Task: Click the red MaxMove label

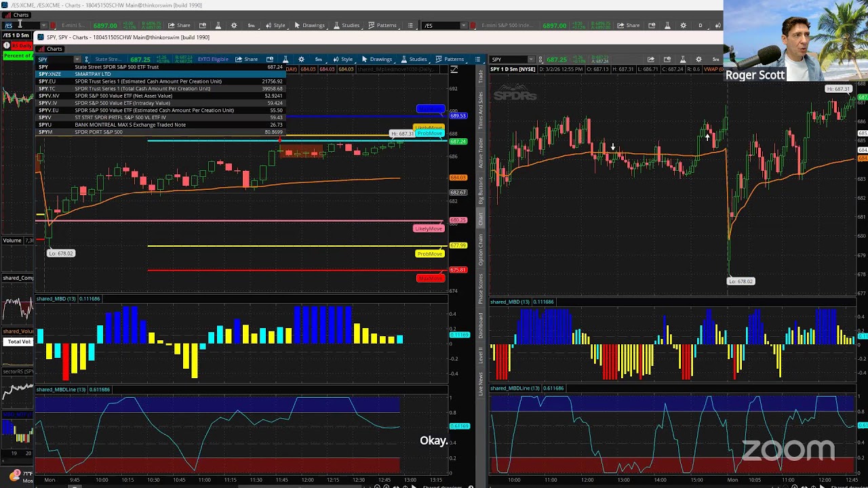Action: coord(430,279)
